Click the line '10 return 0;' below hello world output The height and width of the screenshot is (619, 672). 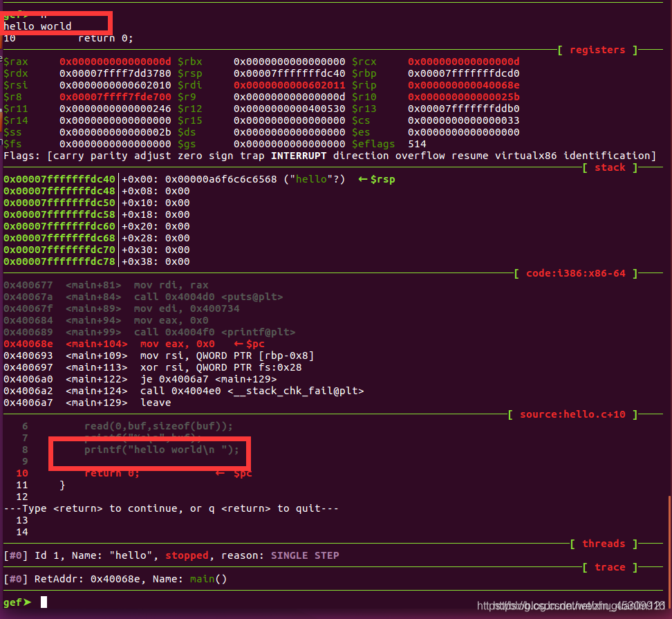pos(68,38)
